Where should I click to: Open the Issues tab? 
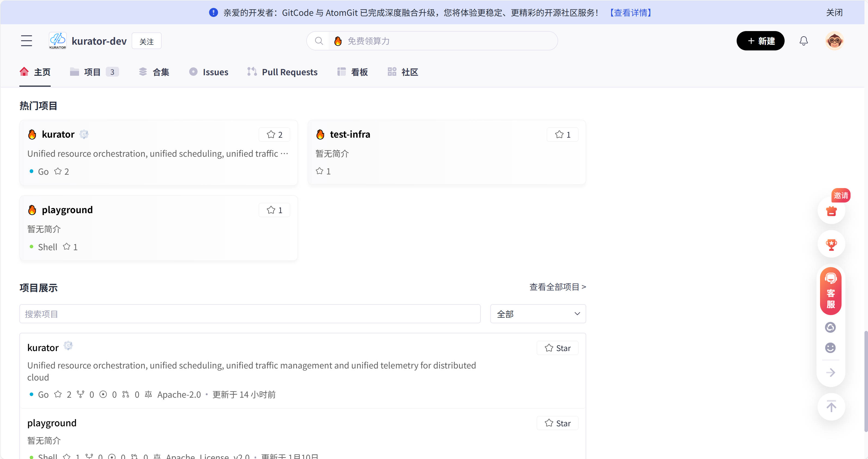pos(215,72)
